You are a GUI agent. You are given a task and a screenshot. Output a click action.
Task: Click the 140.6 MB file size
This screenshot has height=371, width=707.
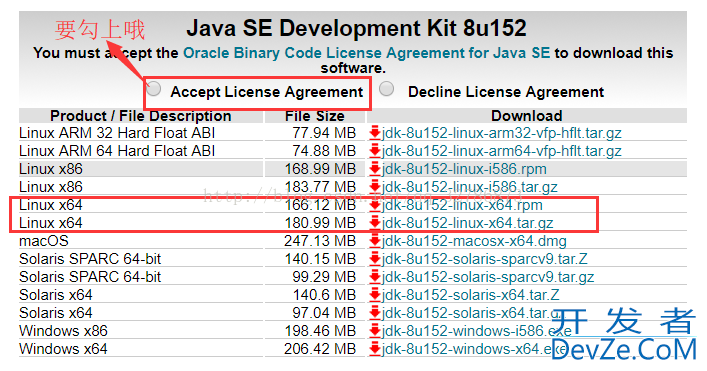pos(324,295)
